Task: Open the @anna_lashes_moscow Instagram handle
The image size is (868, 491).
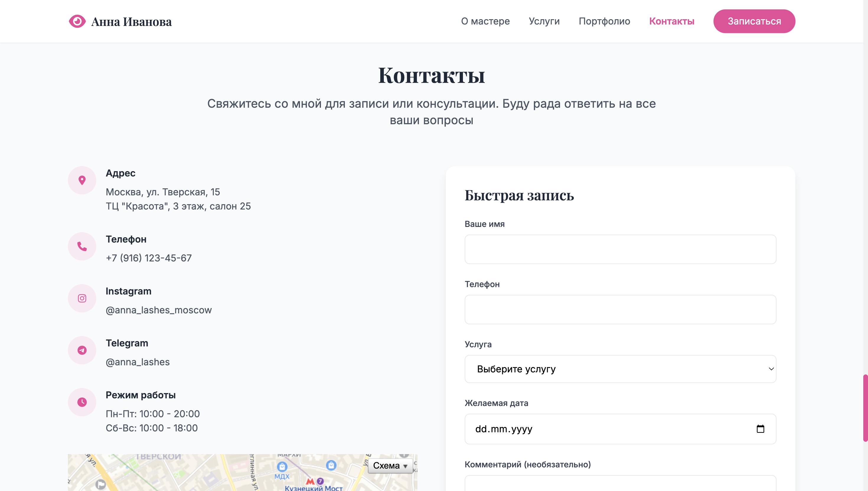Action: click(x=159, y=310)
